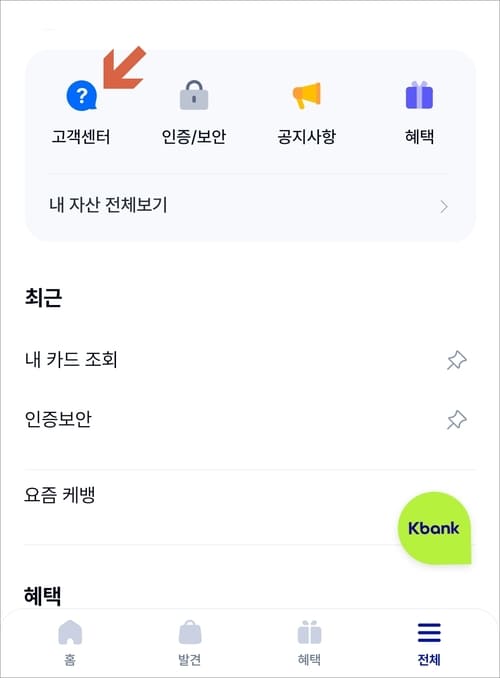Tap the purple 혜택 gift icon
Screen dimensions: 500x678
pos(419,95)
